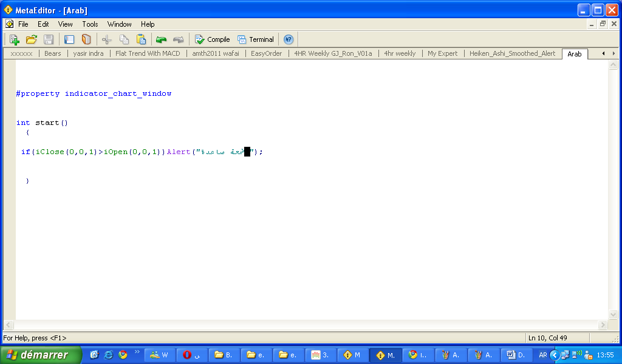Toggle the Navigator panel icon
This screenshot has width=622, height=364.
pyautogui.click(x=69, y=39)
